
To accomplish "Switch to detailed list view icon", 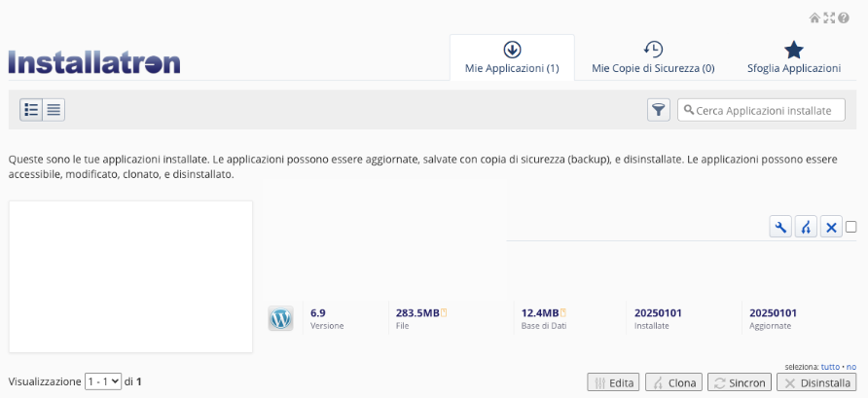I will coord(31,110).
